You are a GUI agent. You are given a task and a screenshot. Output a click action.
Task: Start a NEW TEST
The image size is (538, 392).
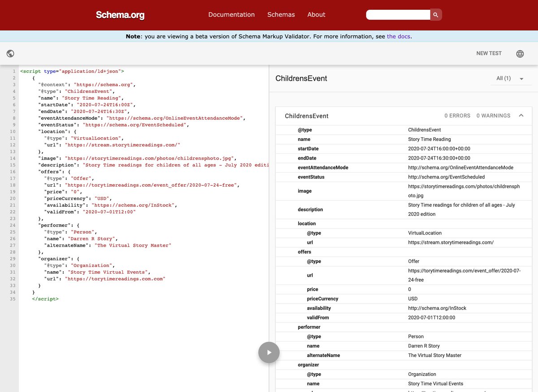pyautogui.click(x=489, y=53)
